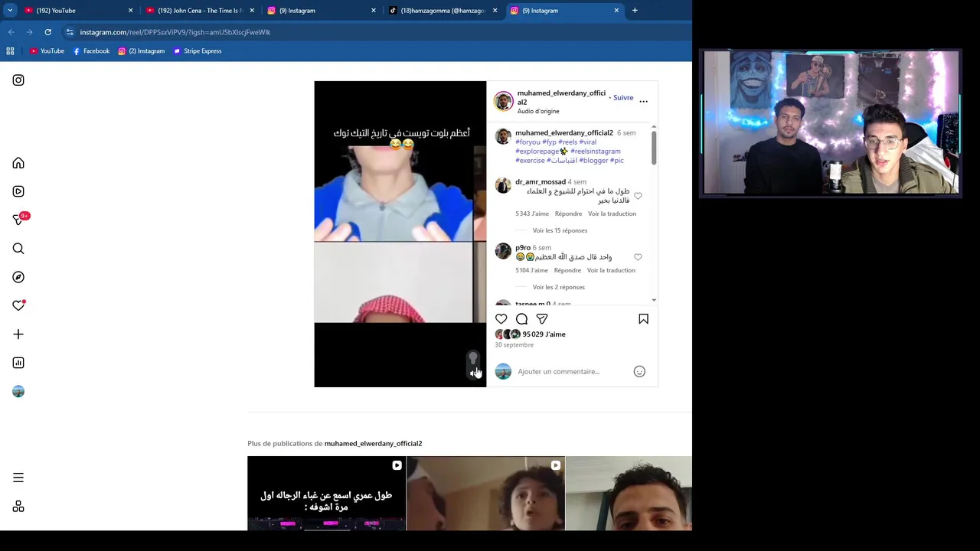Open the tab search dropdown arrow
This screenshot has width=980, height=551.
point(10,11)
